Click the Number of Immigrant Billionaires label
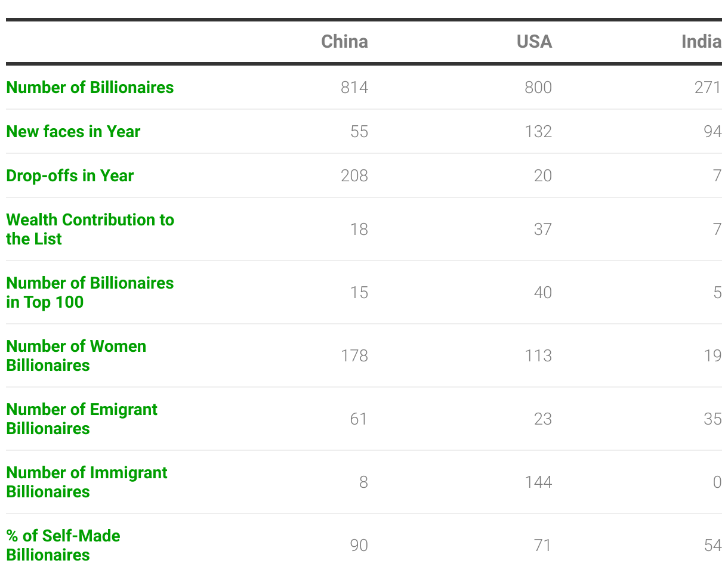Viewport: 728px width, 582px height. pos(87,482)
